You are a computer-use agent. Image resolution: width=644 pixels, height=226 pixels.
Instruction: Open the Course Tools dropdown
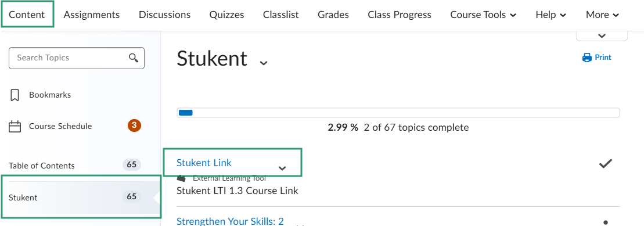pyautogui.click(x=483, y=15)
